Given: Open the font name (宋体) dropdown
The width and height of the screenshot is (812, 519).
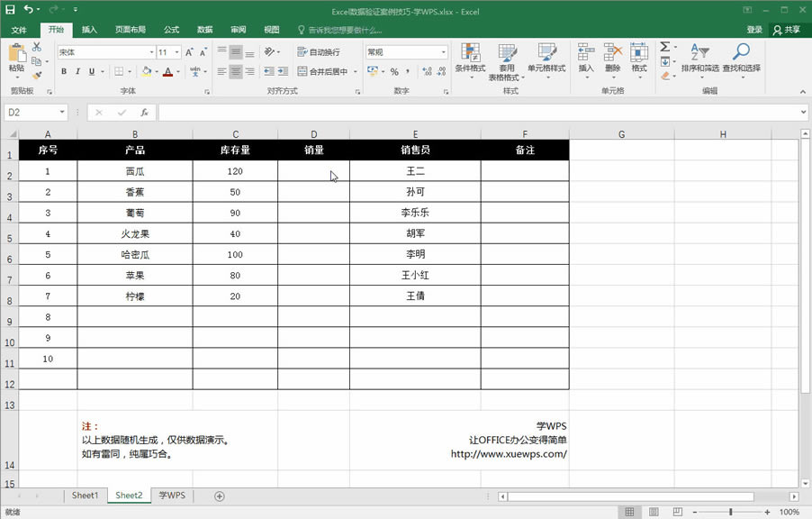Looking at the screenshot, I should [x=152, y=50].
